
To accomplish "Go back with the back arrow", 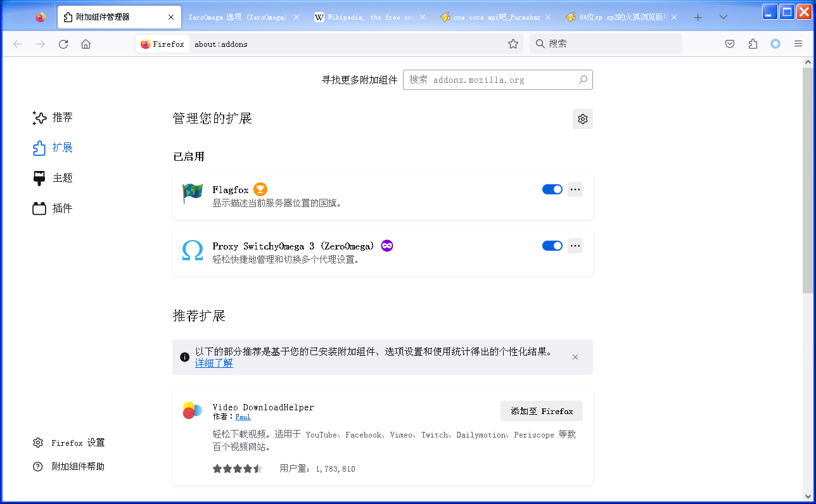I will pos(18,44).
